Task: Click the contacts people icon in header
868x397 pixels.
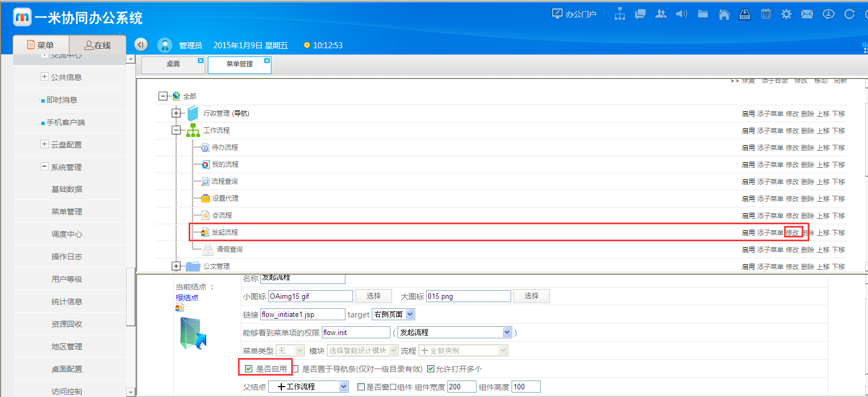Action: click(661, 14)
